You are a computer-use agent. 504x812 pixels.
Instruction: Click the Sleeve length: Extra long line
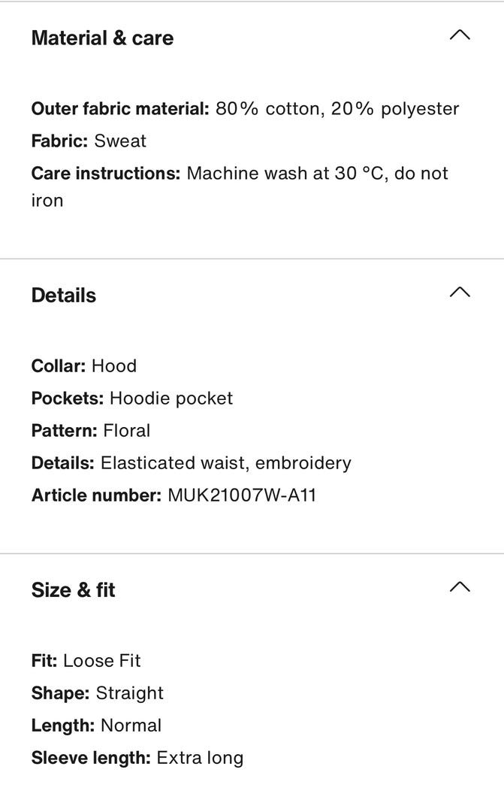pyautogui.click(x=137, y=758)
